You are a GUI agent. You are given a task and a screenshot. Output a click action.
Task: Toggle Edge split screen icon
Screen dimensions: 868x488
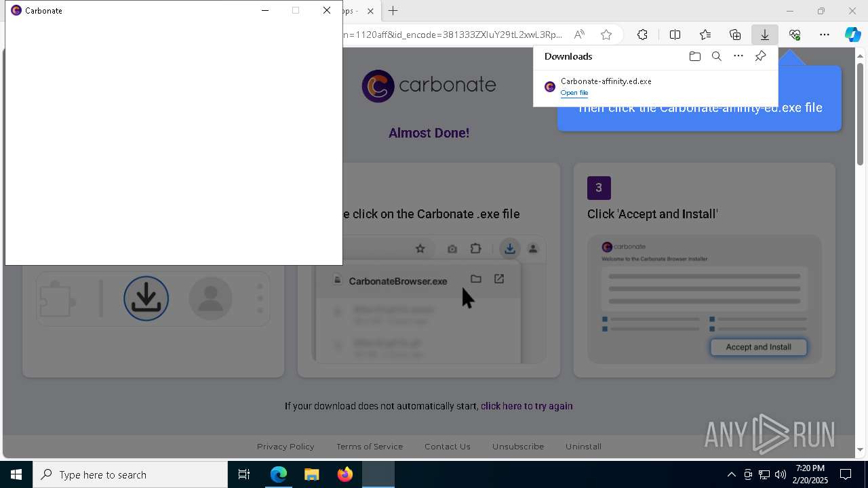click(675, 35)
